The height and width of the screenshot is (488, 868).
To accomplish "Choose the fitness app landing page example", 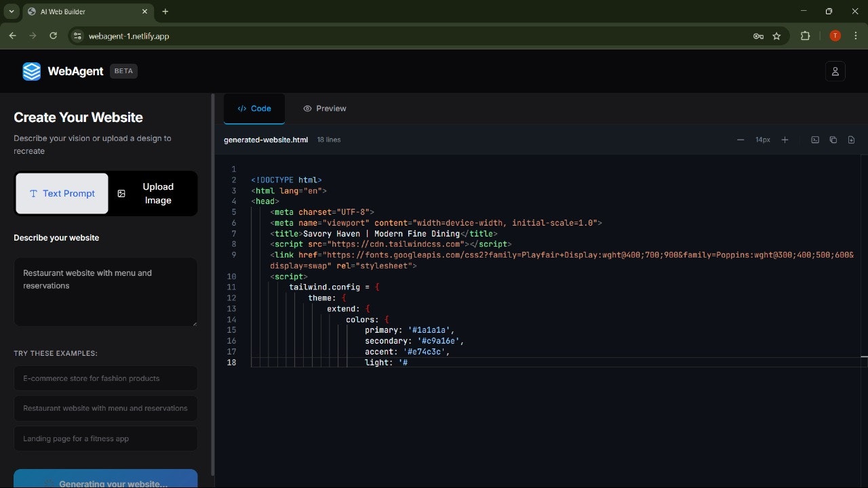I will tap(106, 439).
